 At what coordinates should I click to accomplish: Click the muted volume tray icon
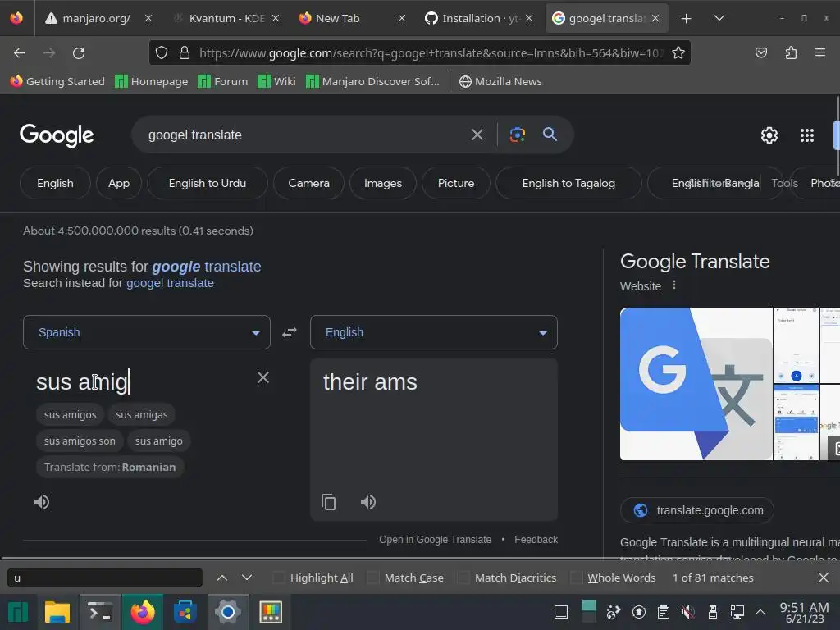point(688,612)
